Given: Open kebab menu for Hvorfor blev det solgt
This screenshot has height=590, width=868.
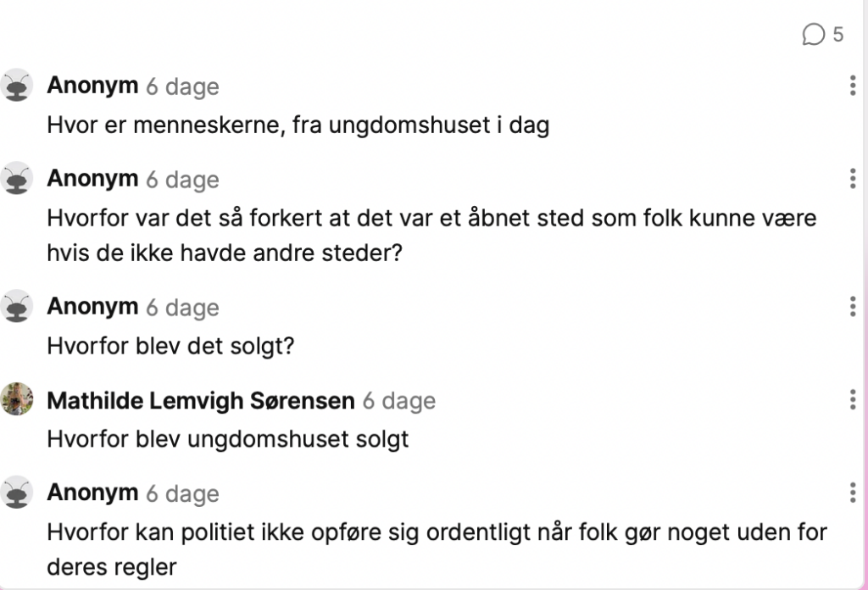Looking at the screenshot, I should pos(853,307).
